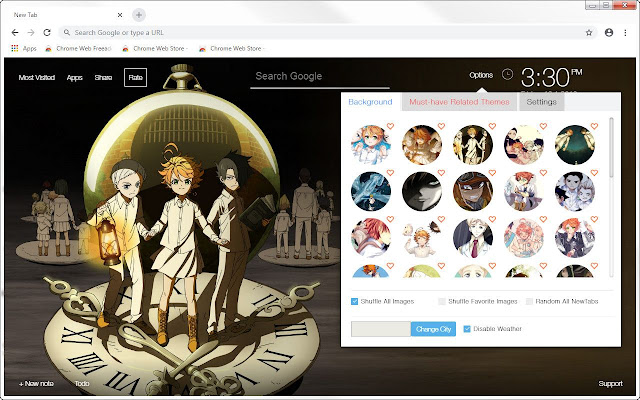Reload the page with the refresh icon

point(47,33)
